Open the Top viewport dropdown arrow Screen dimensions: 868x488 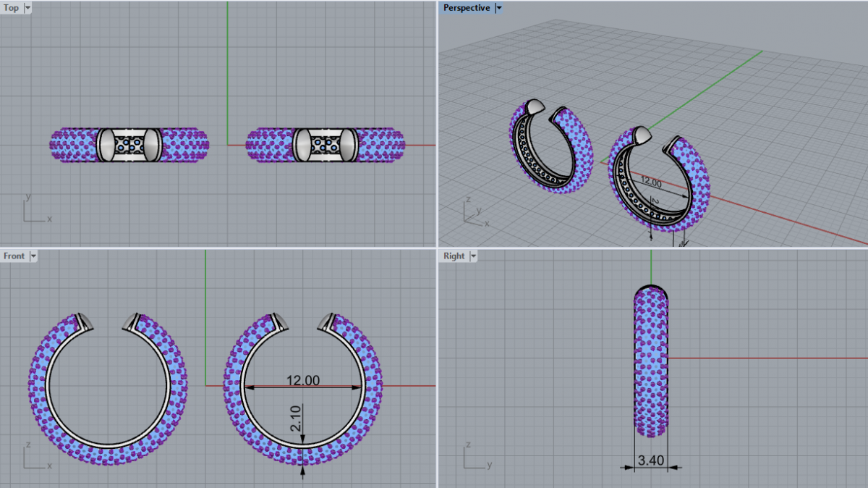coord(27,8)
